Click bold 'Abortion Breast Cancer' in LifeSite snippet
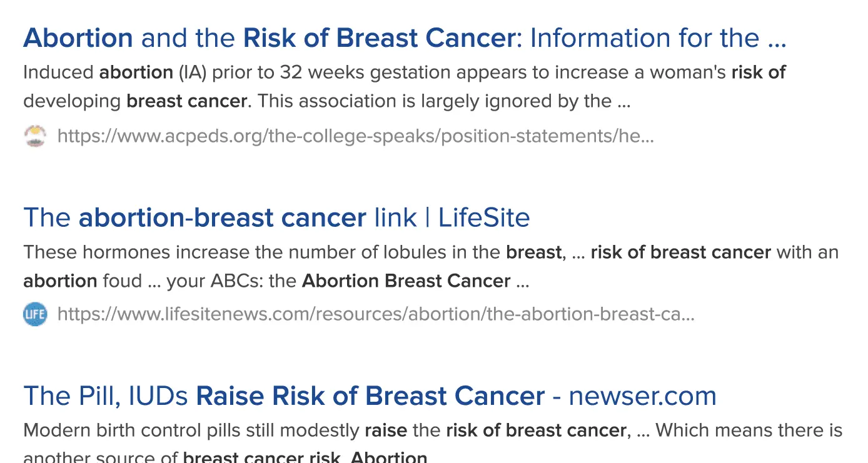Viewport: 868px width, 463px height. click(406, 281)
